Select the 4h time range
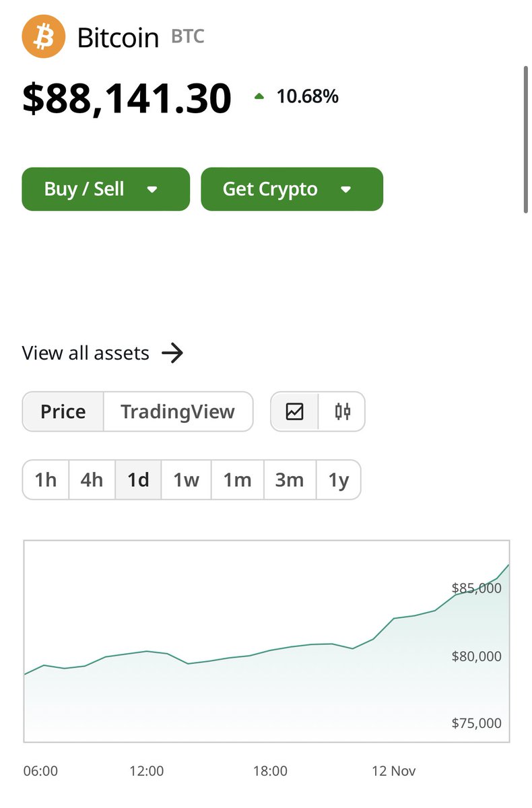Image resolution: width=532 pixels, height=808 pixels. (x=92, y=480)
